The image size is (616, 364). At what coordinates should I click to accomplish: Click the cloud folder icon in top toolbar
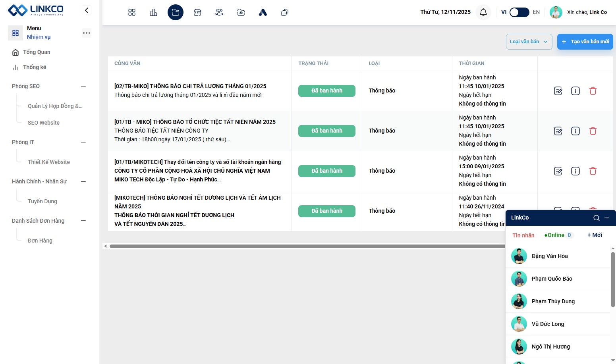click(241, 12)
